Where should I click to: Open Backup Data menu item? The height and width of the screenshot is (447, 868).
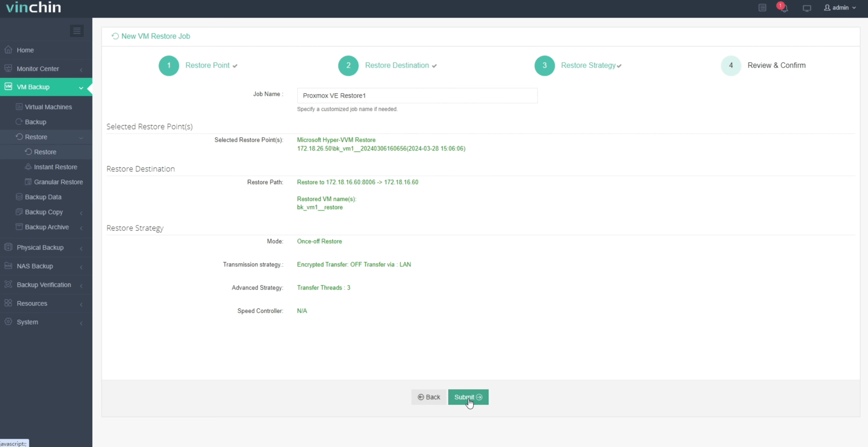(x=46, y=197)
